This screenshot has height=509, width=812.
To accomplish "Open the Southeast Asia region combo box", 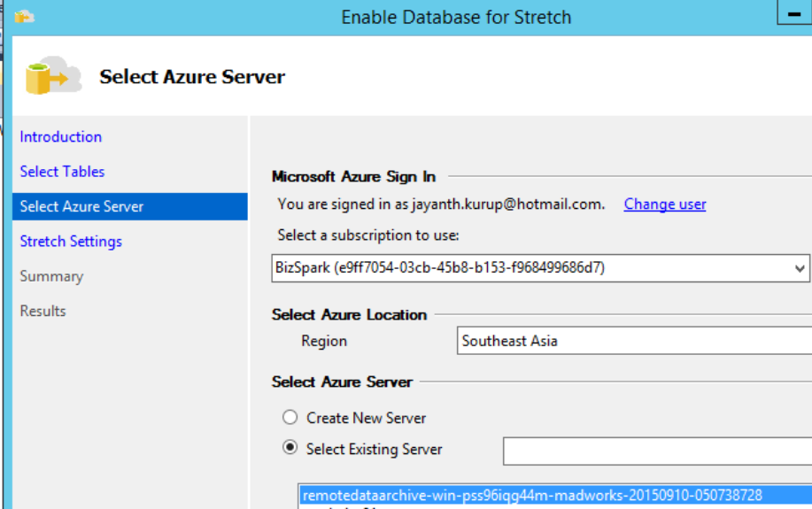I will pyautogui.click(x=634, y=341).
